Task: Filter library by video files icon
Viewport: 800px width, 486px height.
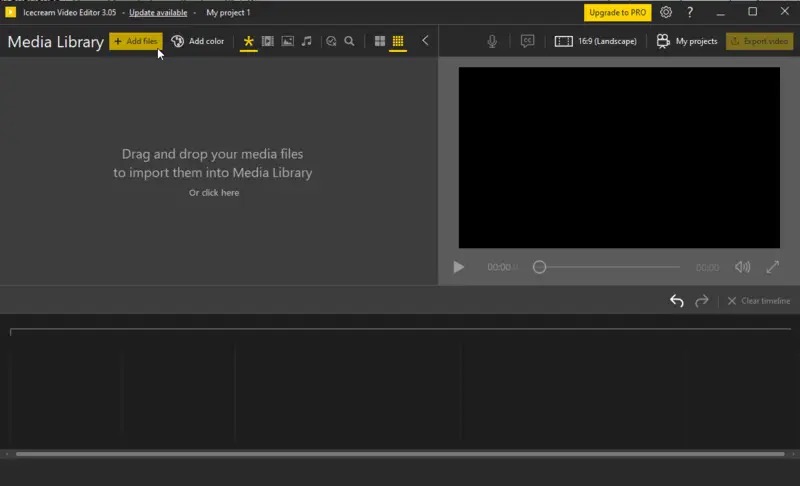Action: point(268,41)
